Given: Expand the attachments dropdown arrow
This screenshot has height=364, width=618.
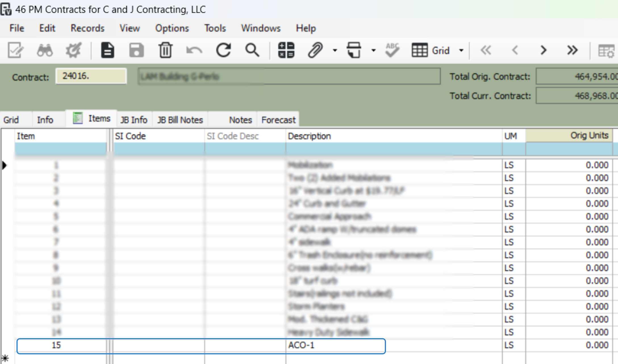Looking at the screenshot, I should (x=335, y=51).
